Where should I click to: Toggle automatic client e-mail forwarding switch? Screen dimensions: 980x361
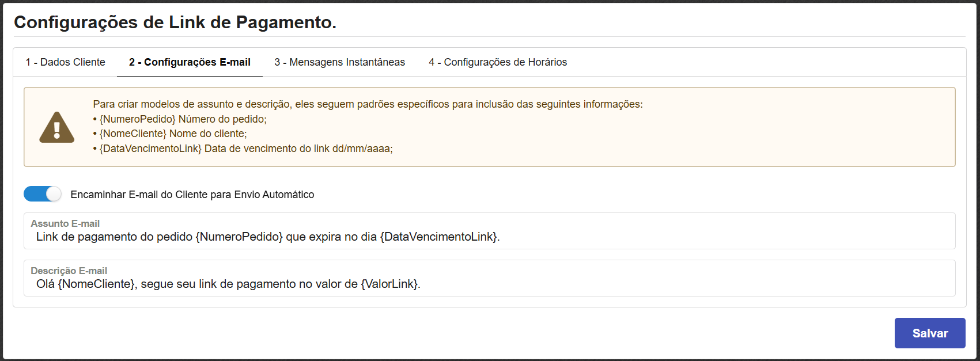(43, 194)
